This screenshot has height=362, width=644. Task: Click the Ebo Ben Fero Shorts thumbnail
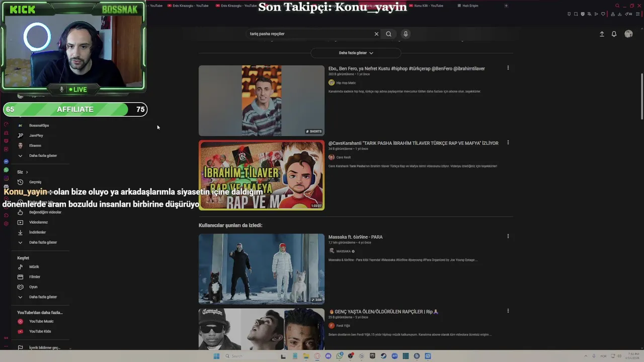(x=262, y=101)
